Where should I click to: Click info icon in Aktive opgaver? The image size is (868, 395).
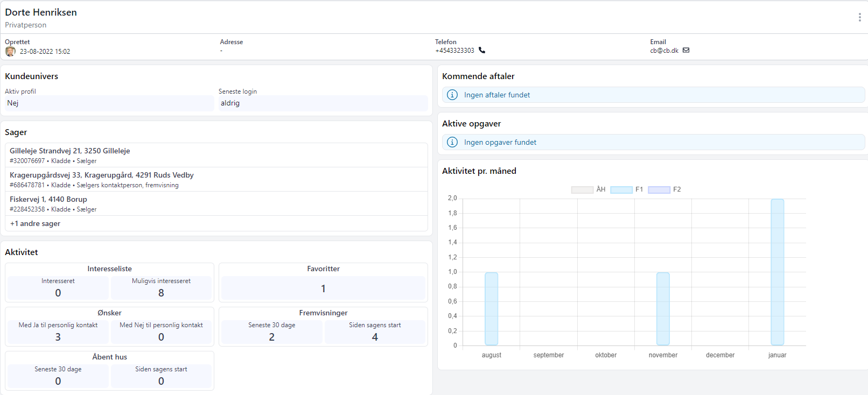click(x=452, y=142)
